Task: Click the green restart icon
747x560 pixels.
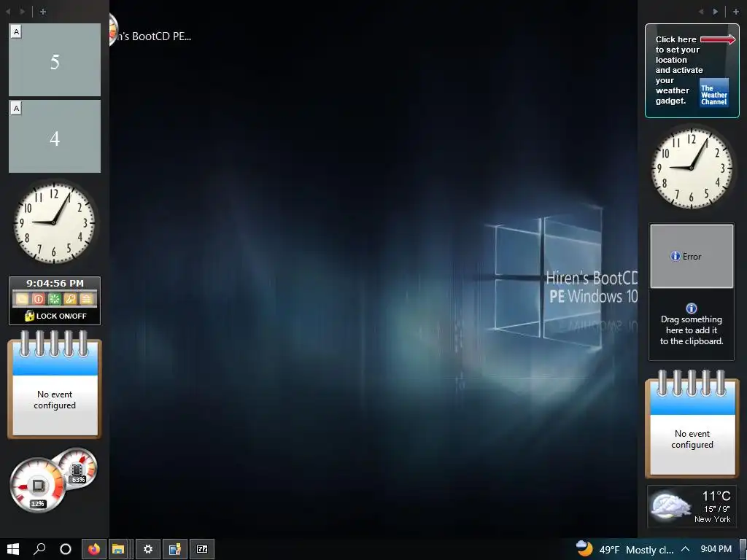Action: (54, 299)
